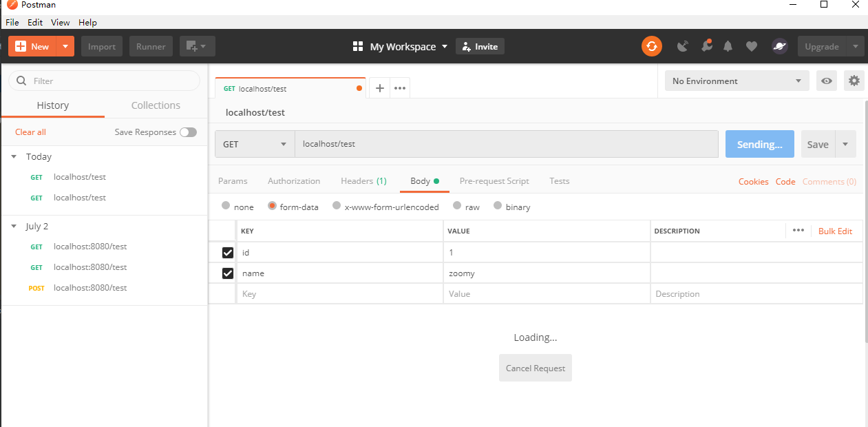Click the search magnifier in Filter box
Screen dimensions: 868x427
[21, 81]
